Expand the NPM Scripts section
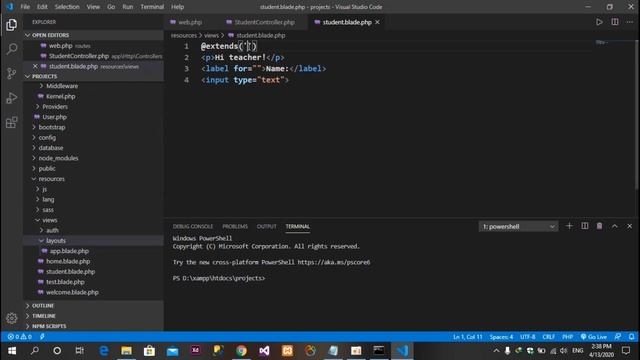The width and height of the screenshot is (640, 360). click(94, 326)
